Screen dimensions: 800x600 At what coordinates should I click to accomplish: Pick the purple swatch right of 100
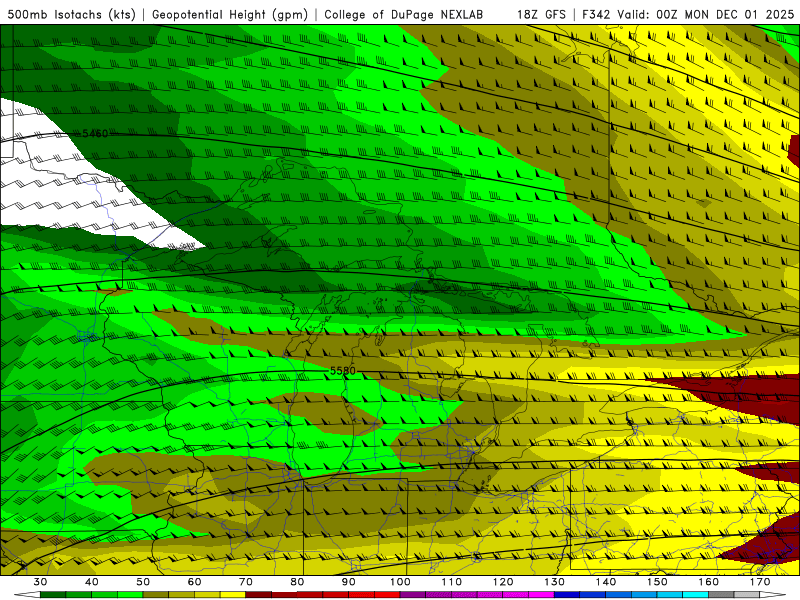point(413,595)
